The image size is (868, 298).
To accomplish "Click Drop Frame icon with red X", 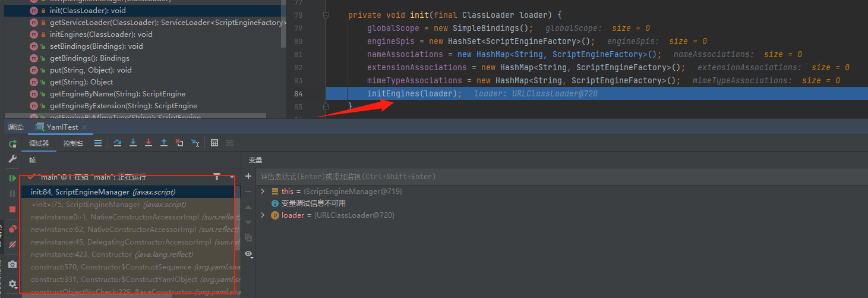I will click(x=179, y=143).
